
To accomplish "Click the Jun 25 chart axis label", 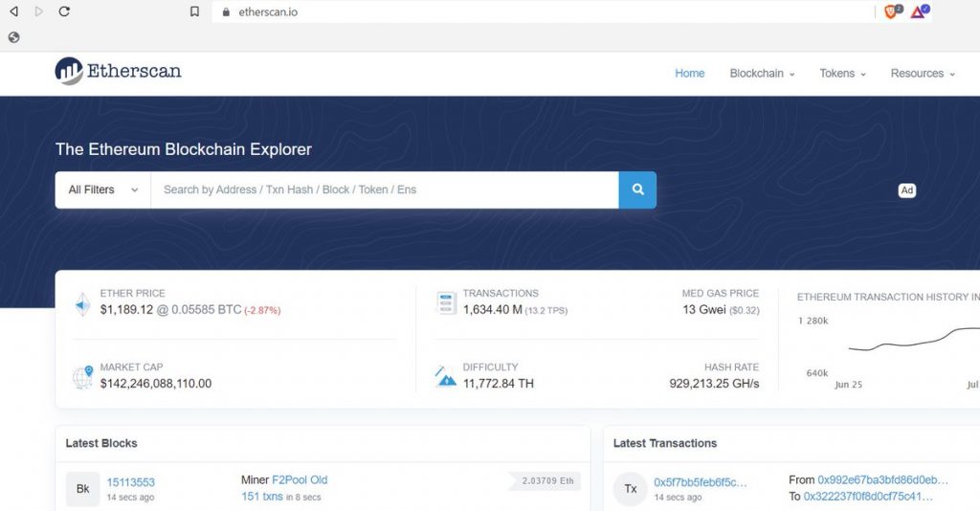I will point(848,384).
